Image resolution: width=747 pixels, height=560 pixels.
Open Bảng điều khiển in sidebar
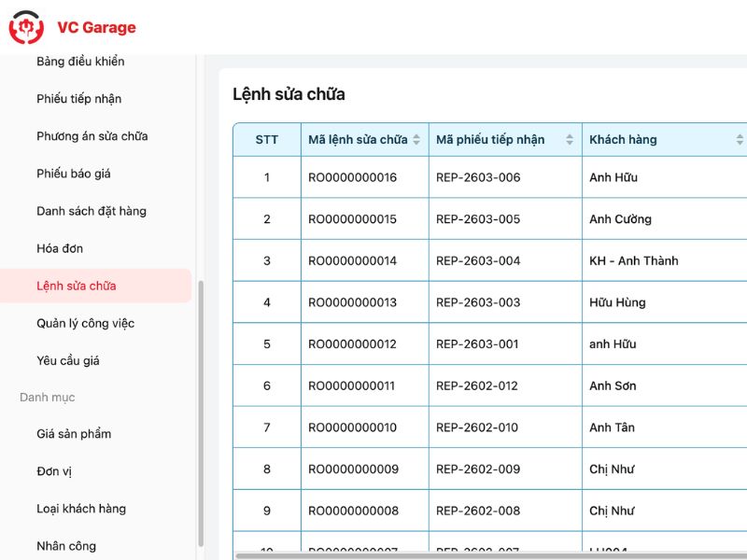(x=80, y=62)
